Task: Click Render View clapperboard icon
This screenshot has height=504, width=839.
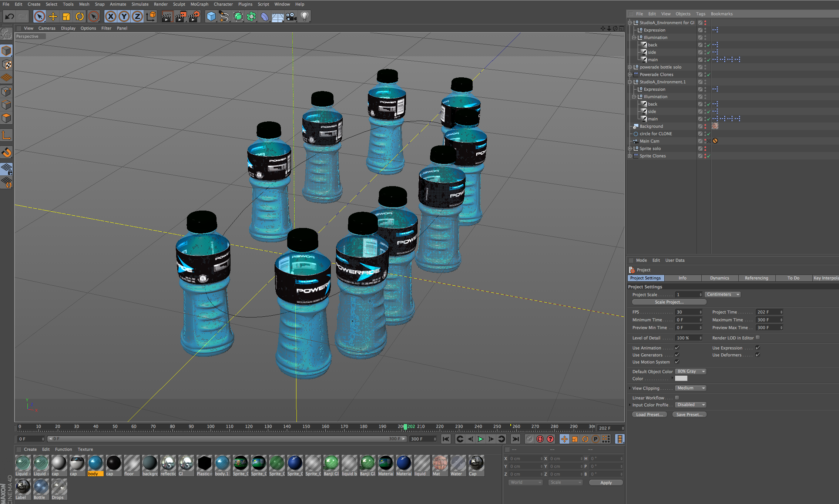Action: click(167, 16)
